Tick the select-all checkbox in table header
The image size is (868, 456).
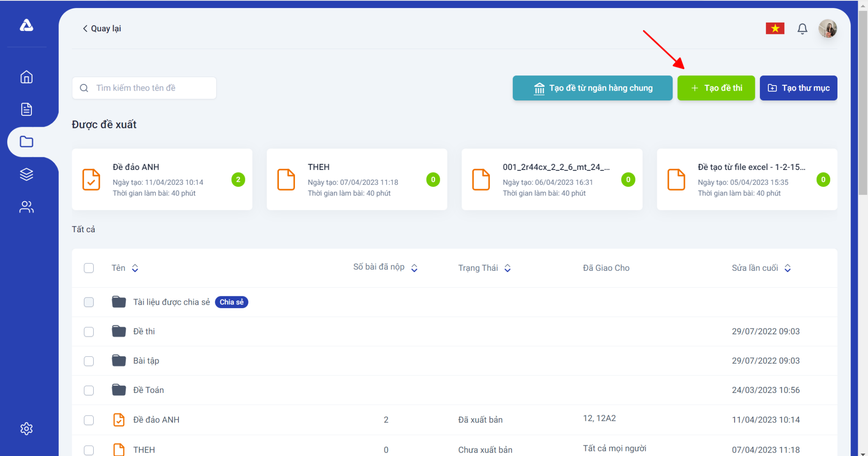click(x=89, y=268)
